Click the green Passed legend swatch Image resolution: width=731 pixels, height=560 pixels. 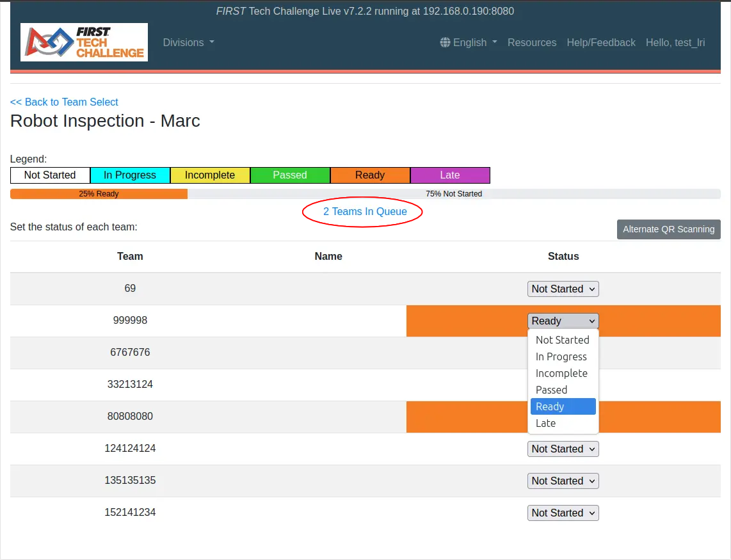click(289, 175)
